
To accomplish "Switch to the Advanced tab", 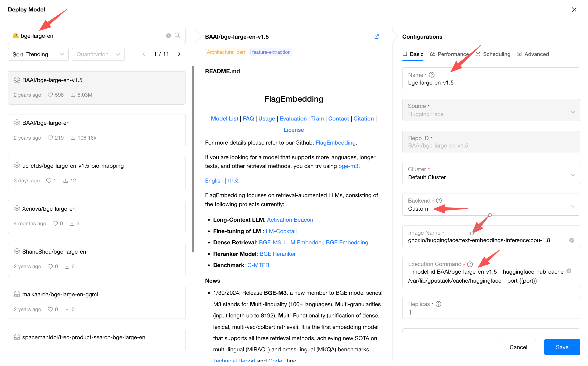I will (533, 54).
